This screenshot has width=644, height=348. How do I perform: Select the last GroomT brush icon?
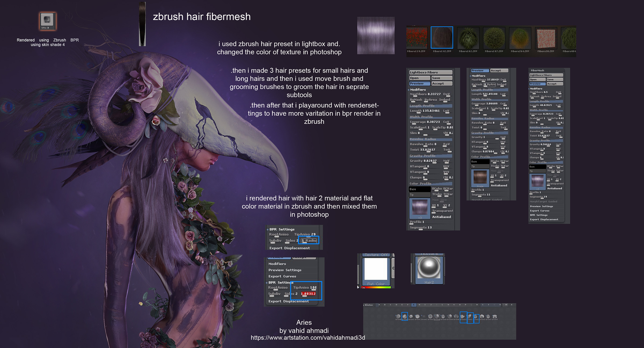[495, 317]
